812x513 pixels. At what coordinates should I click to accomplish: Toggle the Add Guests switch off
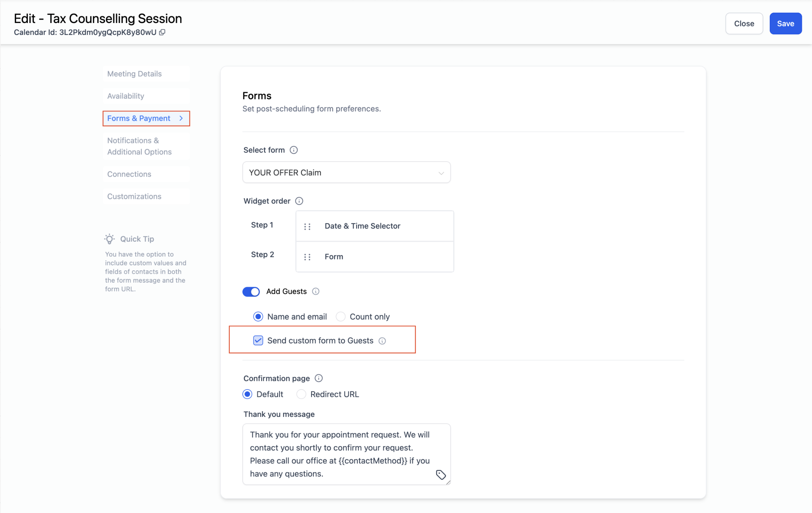coord(251,291)
